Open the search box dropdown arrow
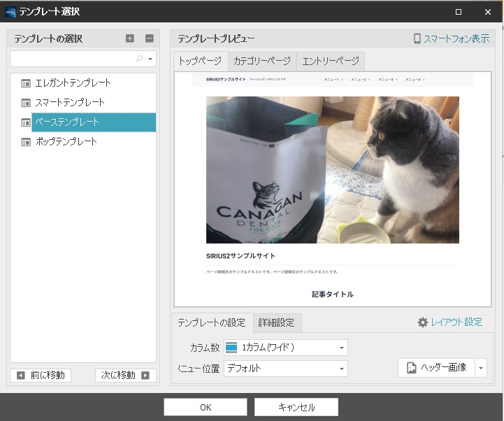This screenshot has width=504, height=421. pyautogui.click(x=150, y=59)
